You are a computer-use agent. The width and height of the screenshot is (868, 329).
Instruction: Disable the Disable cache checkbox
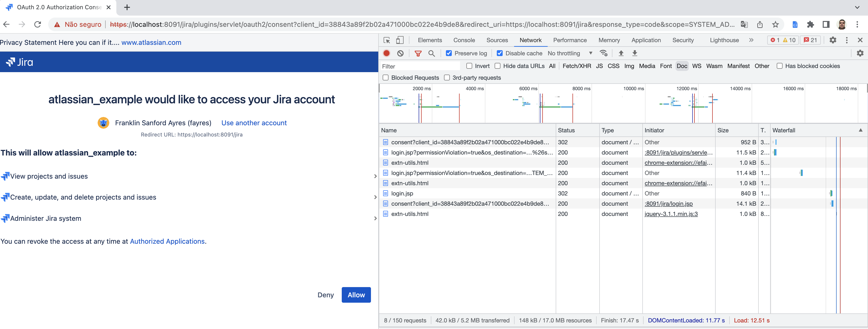500,53
